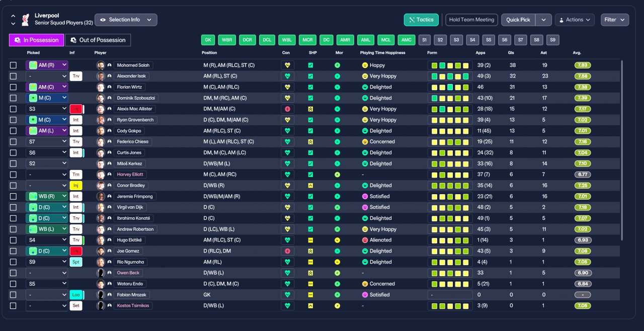Screen dimensions: 644x331
Task: Click the role icon beside Dominik Szoboszlai's name
Action: (x=109, y=98)
